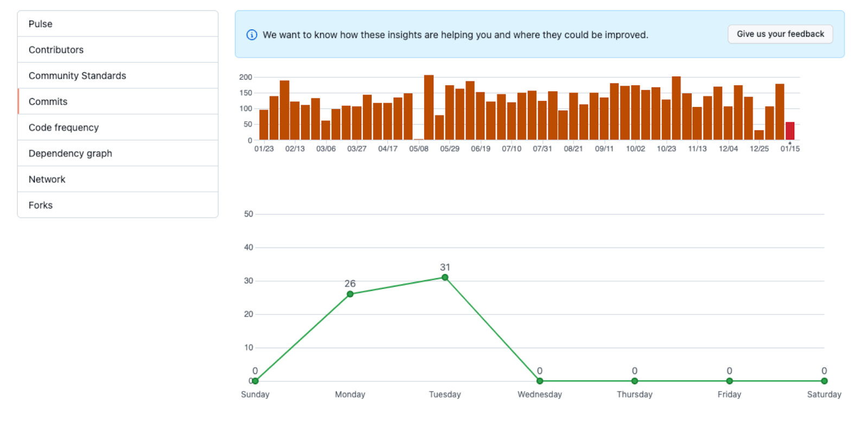Open Code frequency insights
Screen dimensions: 868x437
(63, 128)
